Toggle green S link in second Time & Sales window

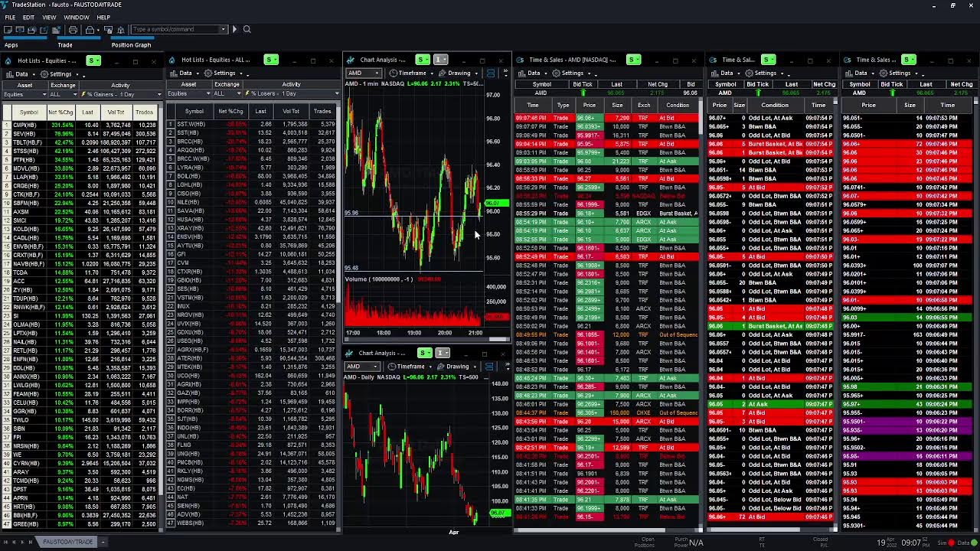tap(769, 60)
